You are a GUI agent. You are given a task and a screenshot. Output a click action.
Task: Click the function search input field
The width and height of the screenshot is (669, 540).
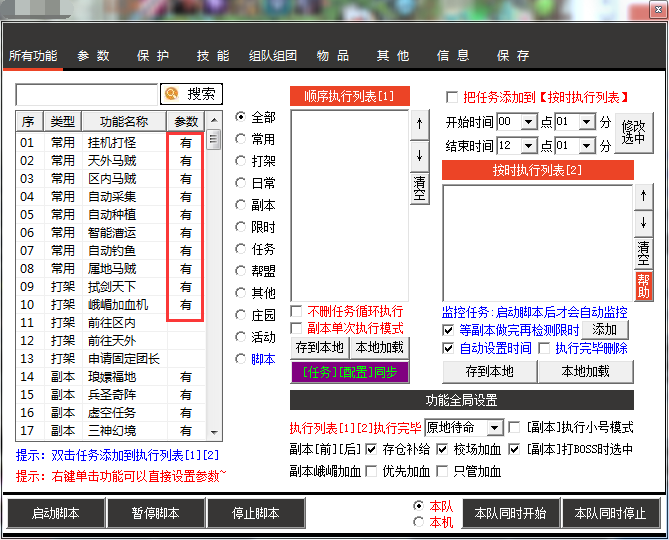tap(87, 94)
